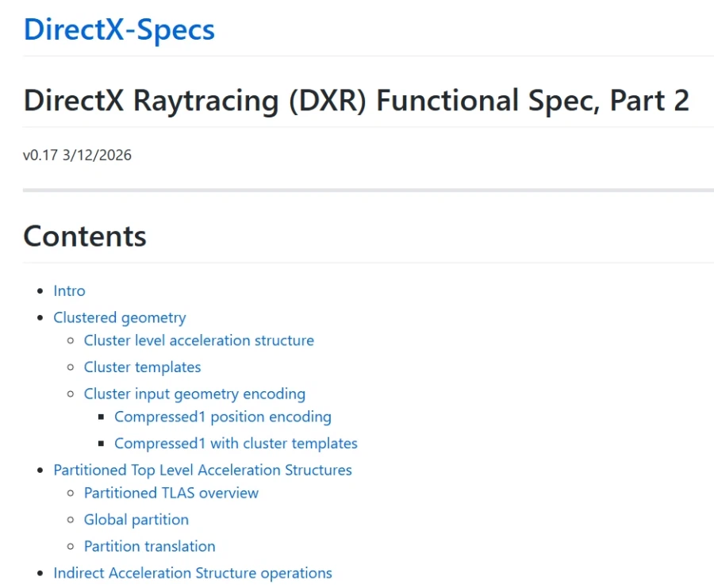Jump to the Global partition section
The height and width of the screenshot is (588, 714).
click(136, 520)
